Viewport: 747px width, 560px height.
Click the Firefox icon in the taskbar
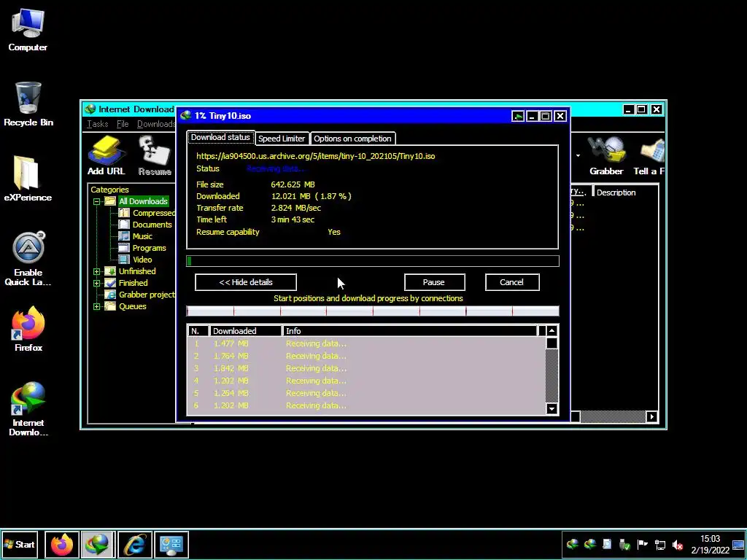click(x=62, y=544)
